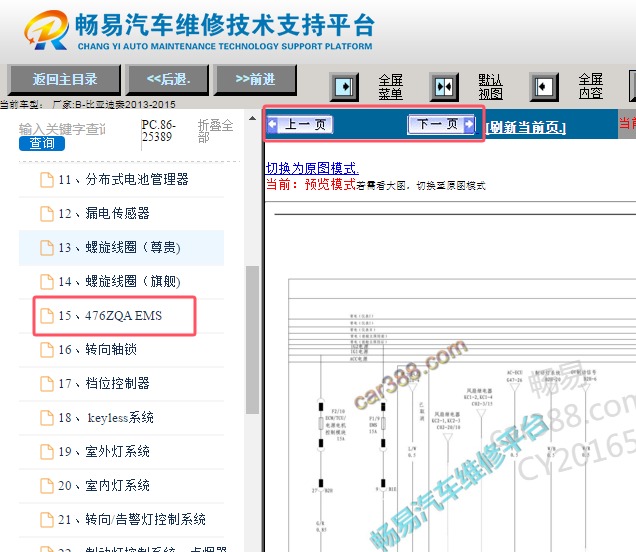This screenshot has height=552, width=636.
Task: Click 折叠全部 to collapse the tree
Action: 215,131
